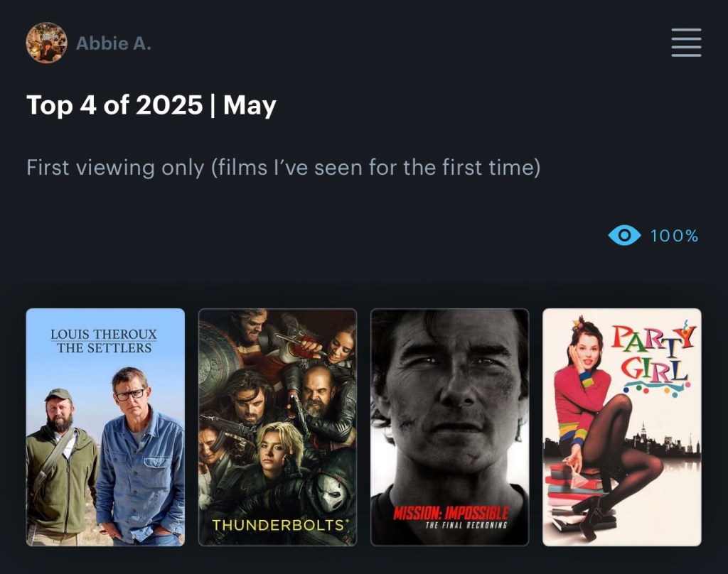Click the 'First viewing only' description text

[x=283, y=168]
